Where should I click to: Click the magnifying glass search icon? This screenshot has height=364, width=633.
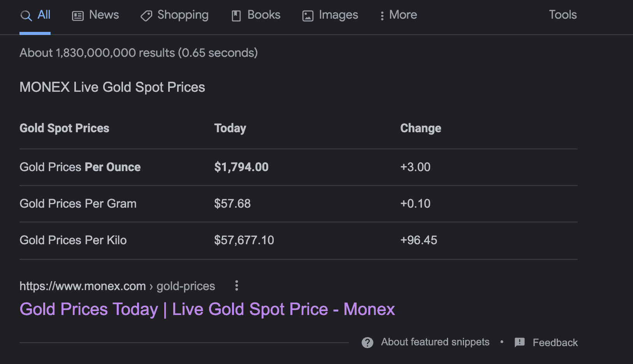(x=26, y=16)
